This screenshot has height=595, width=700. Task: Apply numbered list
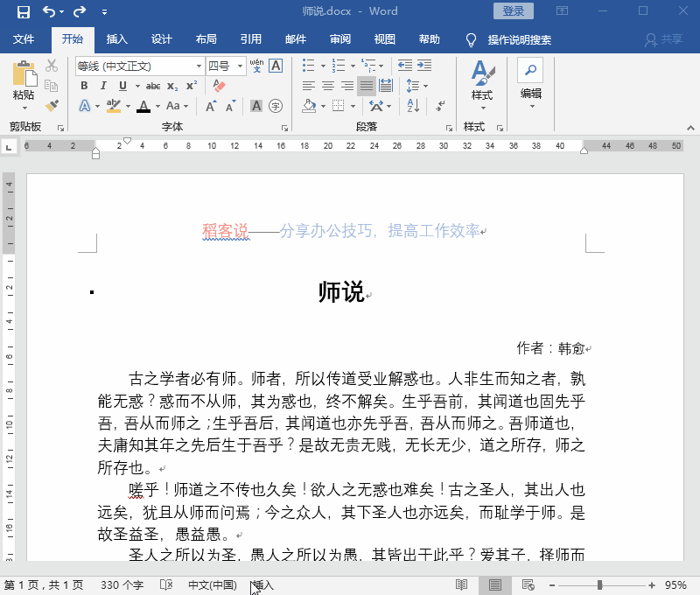(339, 66)
